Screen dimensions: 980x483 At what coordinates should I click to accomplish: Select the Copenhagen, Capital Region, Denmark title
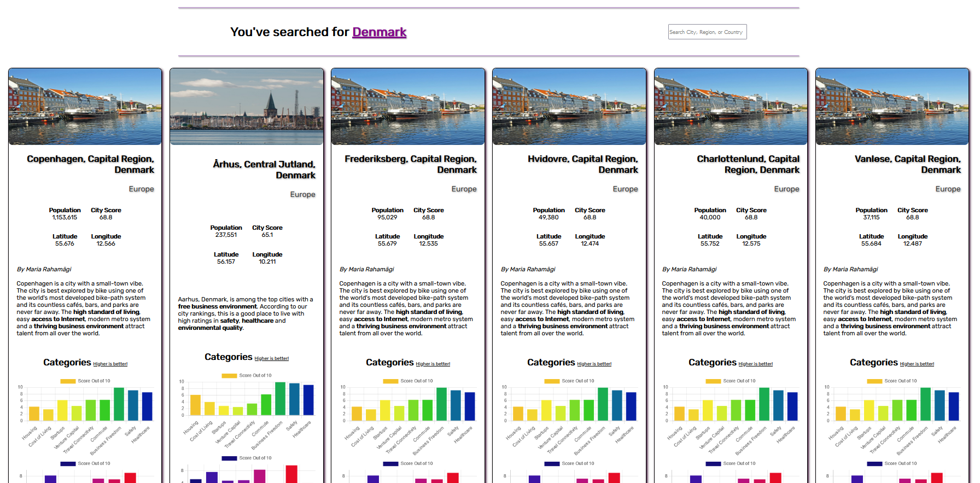pos(90,164)
